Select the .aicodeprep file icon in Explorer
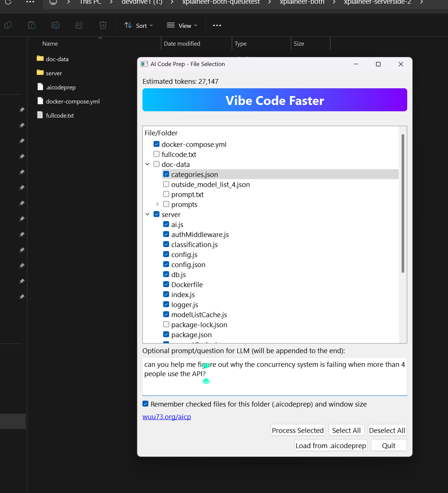The width and height of the screenshot is (448, 493). click(x=40, y=87)
